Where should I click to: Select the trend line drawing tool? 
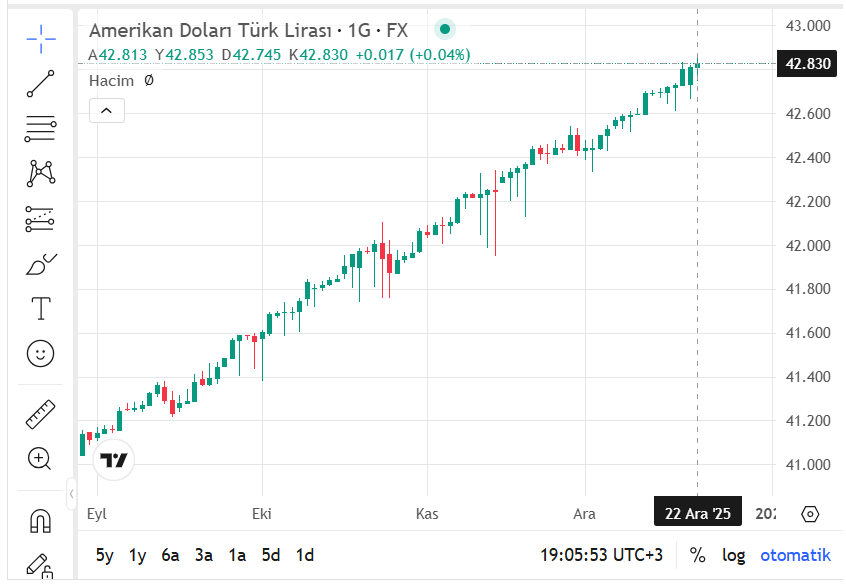point(41,84)
